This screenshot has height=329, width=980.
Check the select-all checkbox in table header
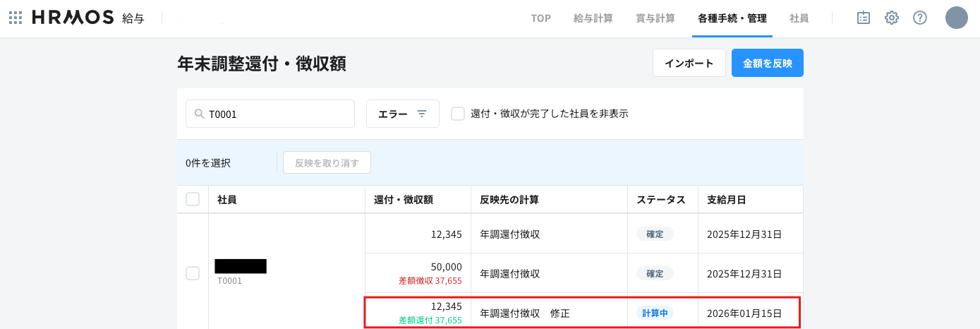pyautogui.click(x=193, y=200)
